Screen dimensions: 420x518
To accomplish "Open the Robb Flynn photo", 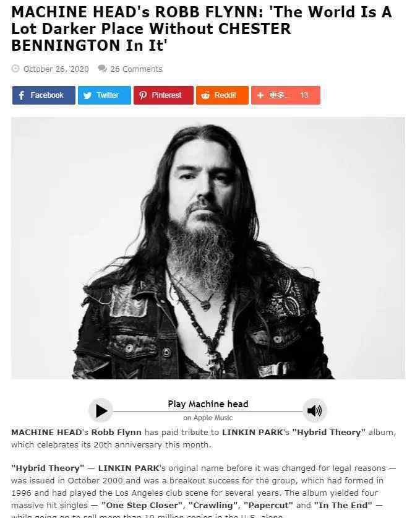I will pos(208,248).
